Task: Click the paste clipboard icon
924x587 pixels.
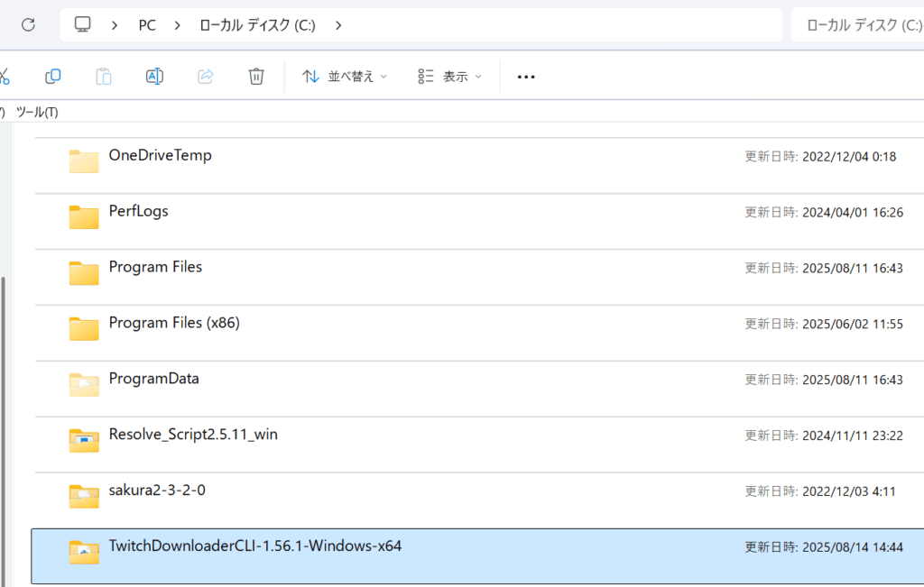Action: (104, 77)
